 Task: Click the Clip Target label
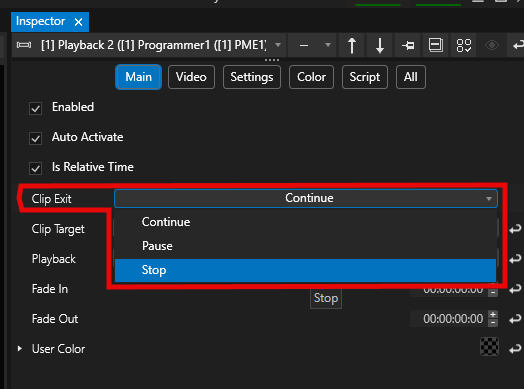[x=58, y=229]
